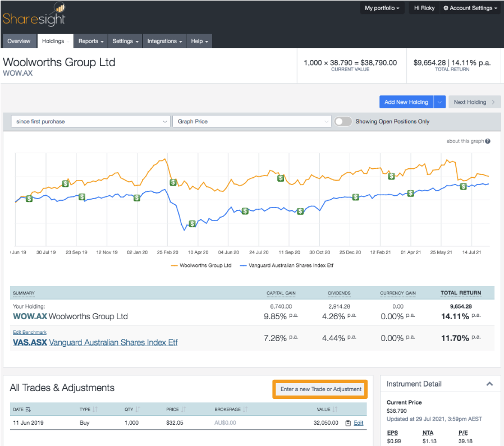The height and width of the screenshot is (446, 504).
Task: Open the VAS.ASX Vanguard Australian Shares link
Action: [95, 343]
